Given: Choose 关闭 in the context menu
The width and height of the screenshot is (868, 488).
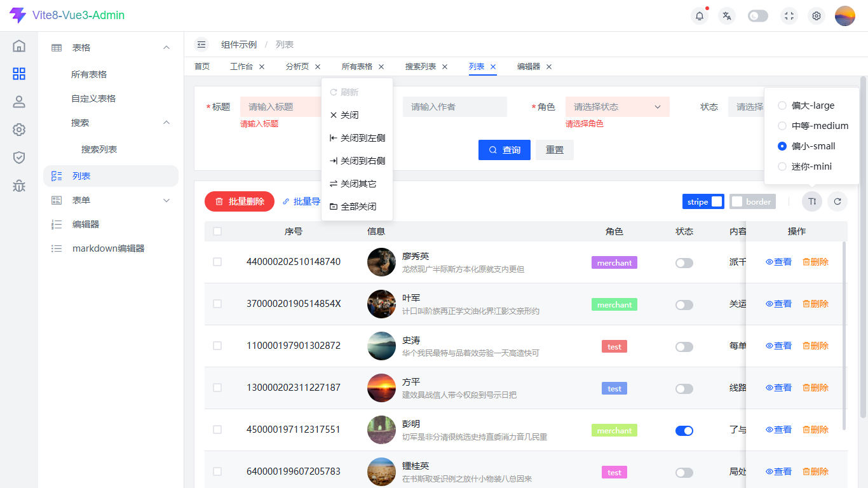Looking at the screenshot, I should point(357,115).
